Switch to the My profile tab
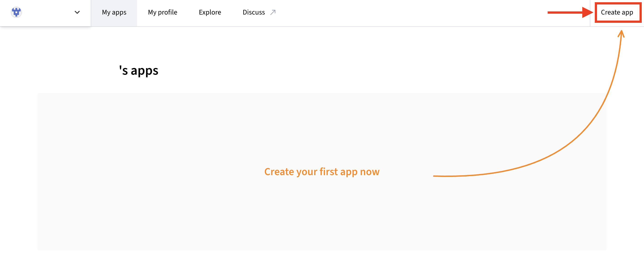The height and width of the screenshot is (263, 644). click(x=163, y=12)
